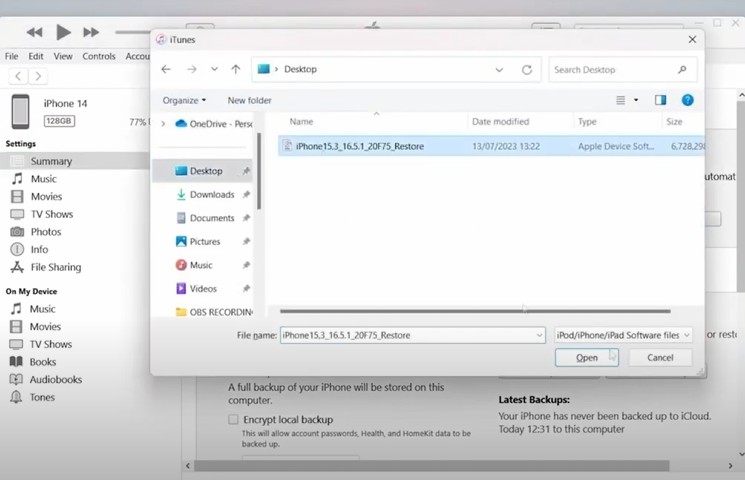Select OneDrive - Personal in navigation pane
The height and width of the screenshot is (480, 745).
click(x=214, y=124)
